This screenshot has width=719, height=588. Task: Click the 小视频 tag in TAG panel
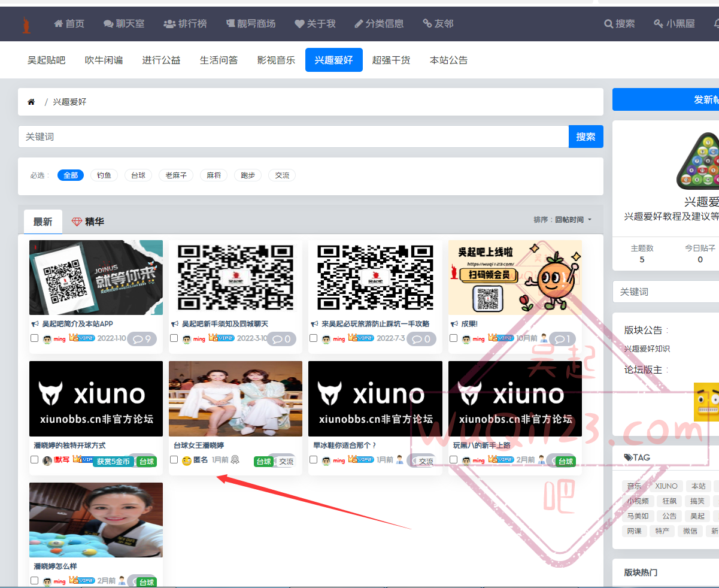pos(638,501)
